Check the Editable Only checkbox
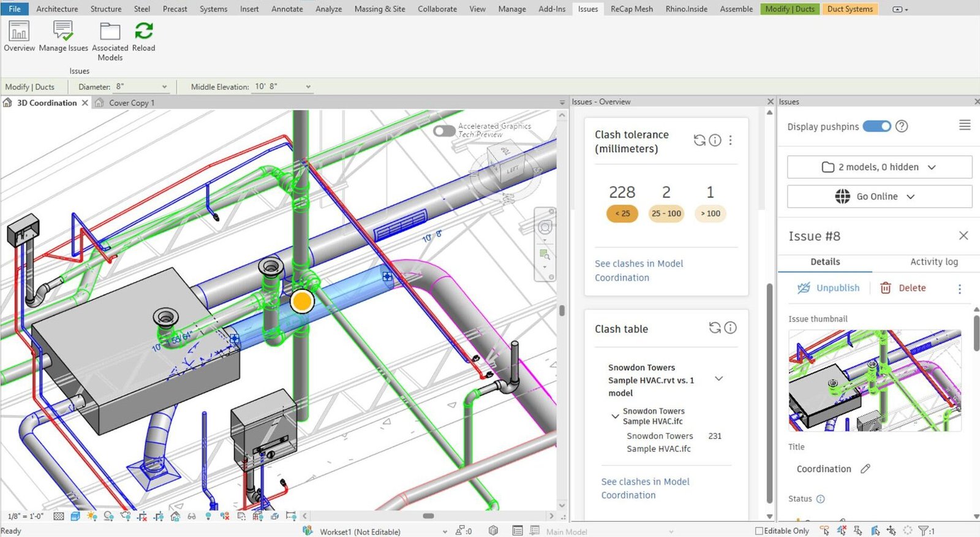This screenshot has height=537, width=980. click(759, 531)
